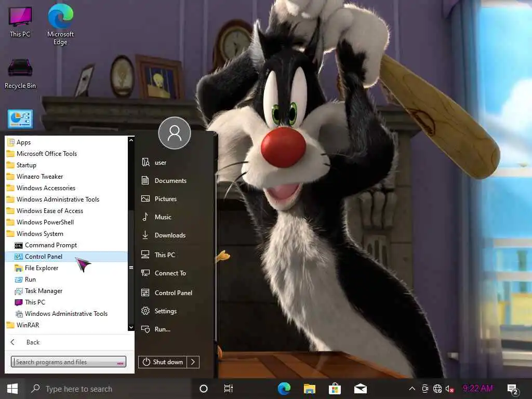Click the taskbar Type here to search box
Viewport: 532px width, 399px height.
[x=109, y=389]
